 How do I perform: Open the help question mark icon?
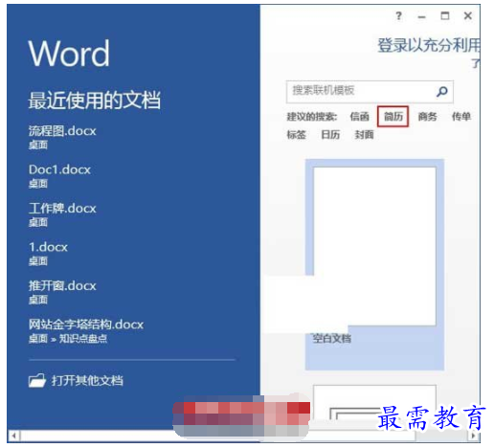click(398, 15)
